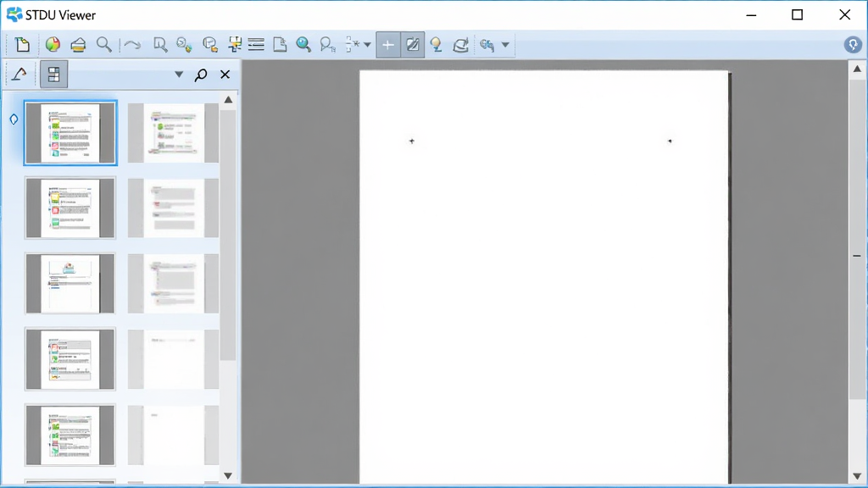Select the third thumbnail in left column
This screenshot has width=868, height=488.
coord(70,284)
